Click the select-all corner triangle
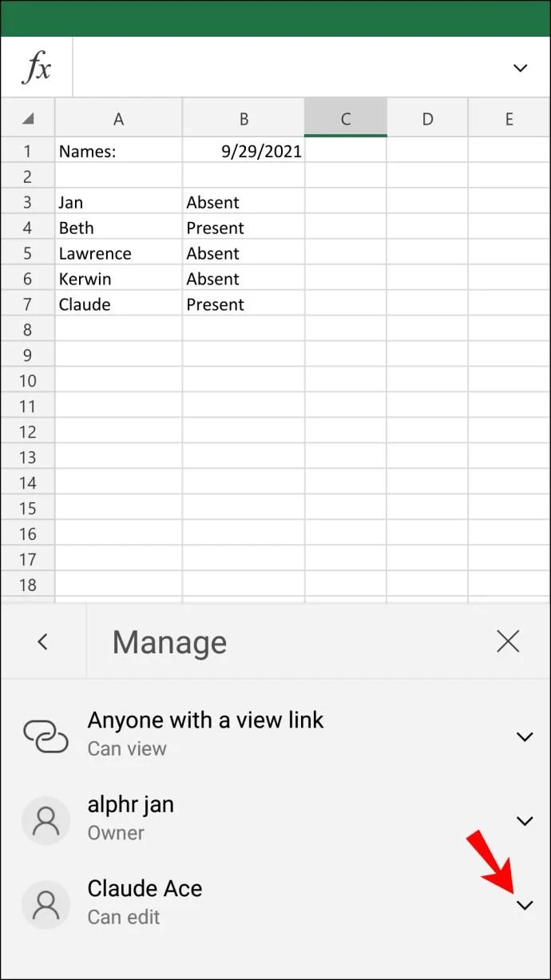Screen dimensions: 551x980 coord(28,118)
